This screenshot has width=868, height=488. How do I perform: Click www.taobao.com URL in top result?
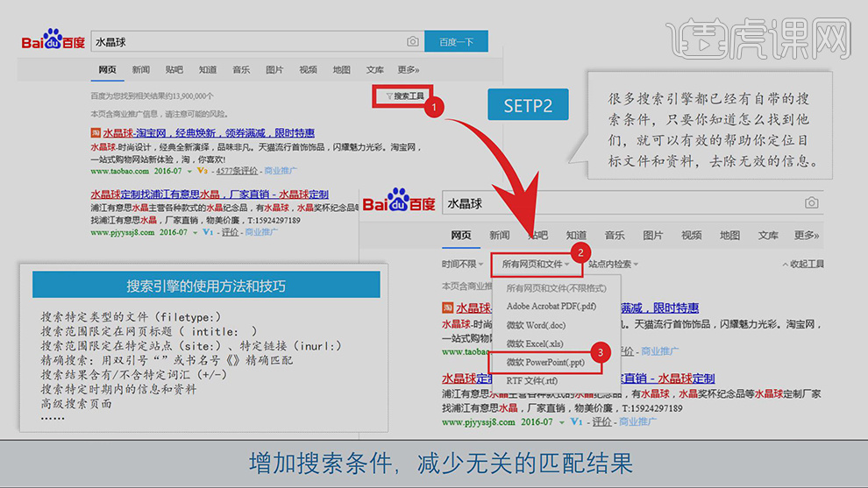pos(119,171)
